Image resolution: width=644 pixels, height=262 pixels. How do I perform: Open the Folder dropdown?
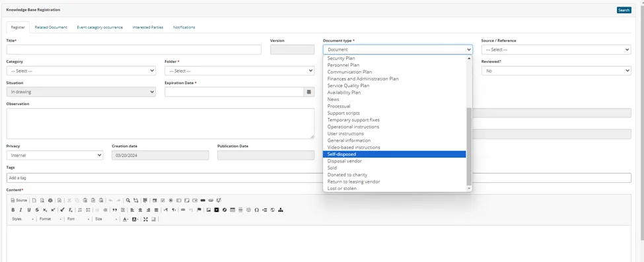[240, 71]
